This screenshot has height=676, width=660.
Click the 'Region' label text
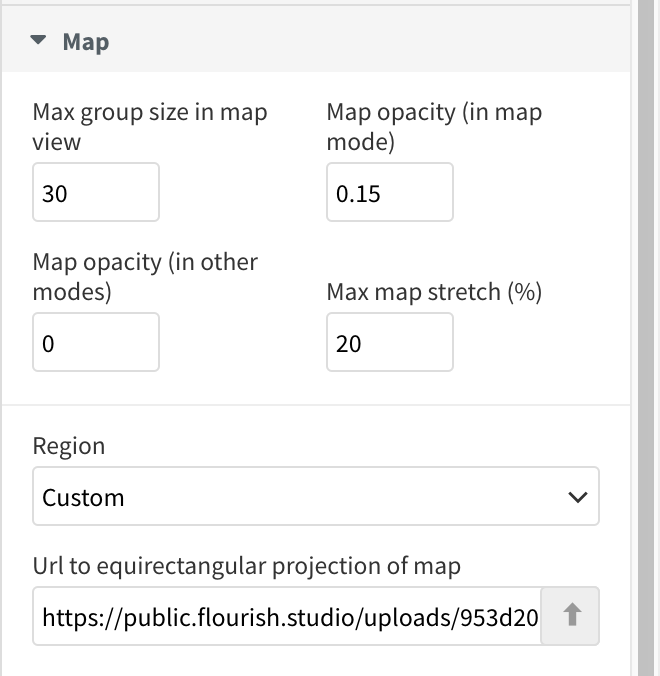(x=69, y=446)
